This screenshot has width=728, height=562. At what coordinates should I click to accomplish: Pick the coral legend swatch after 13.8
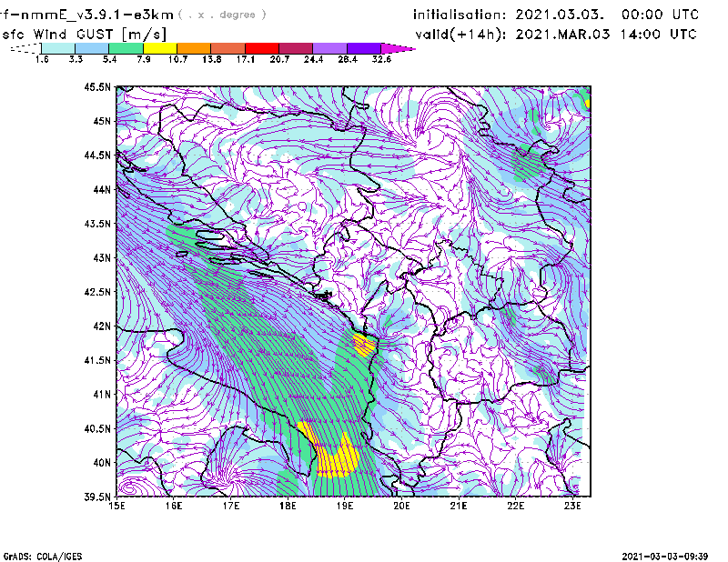[x=228, y=48]
